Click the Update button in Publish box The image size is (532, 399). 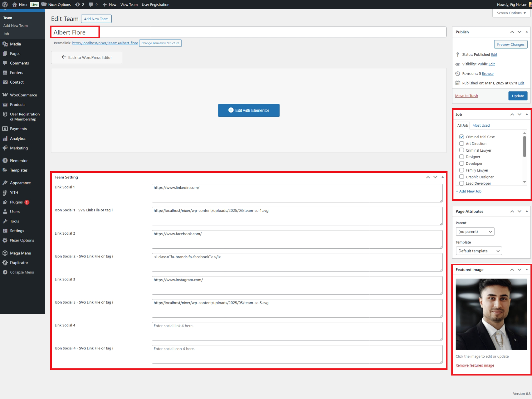pos(518,96)
